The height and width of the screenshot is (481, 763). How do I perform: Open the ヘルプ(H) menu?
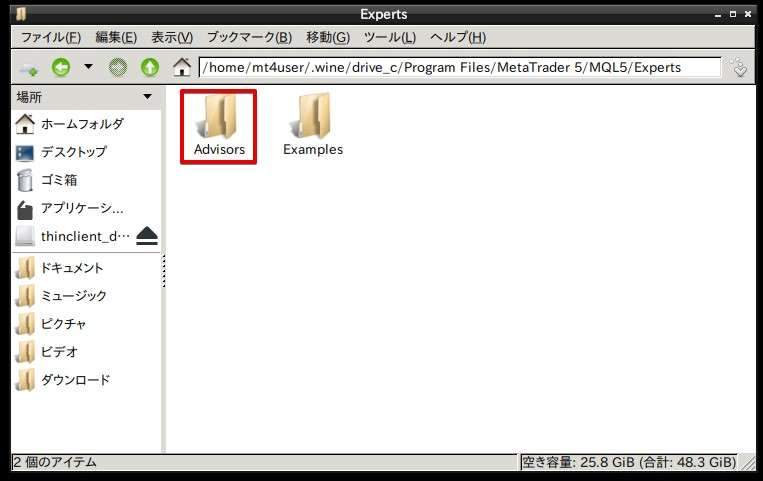[458, 37]
